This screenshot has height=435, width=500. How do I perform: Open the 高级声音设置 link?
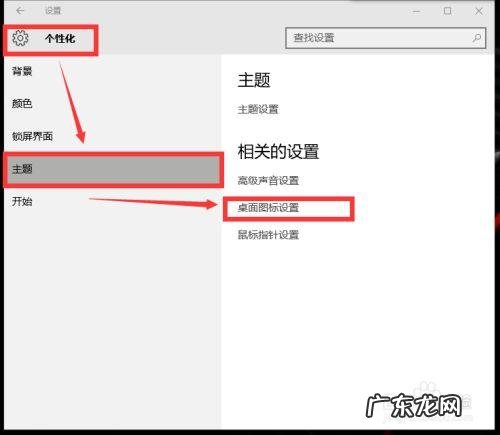tap(268, 181)
